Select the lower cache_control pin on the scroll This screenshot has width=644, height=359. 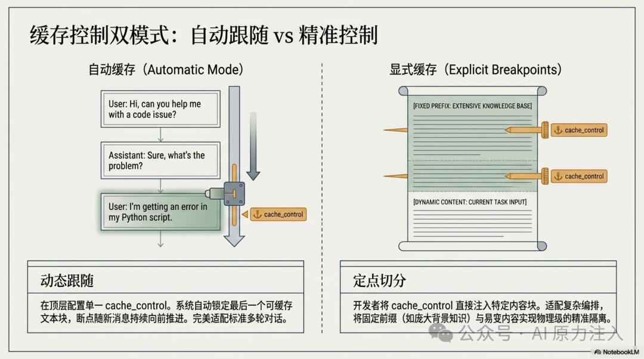[x=579, y=176]
